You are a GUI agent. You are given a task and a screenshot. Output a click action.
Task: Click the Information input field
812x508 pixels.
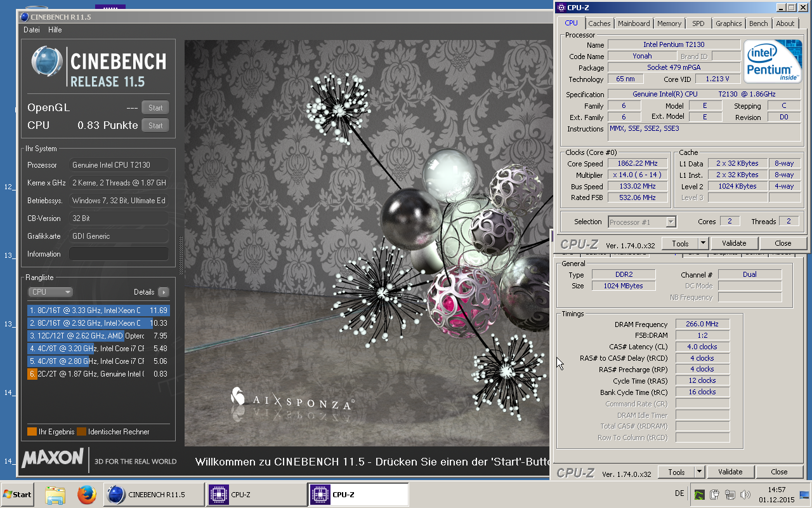point(119,254)
